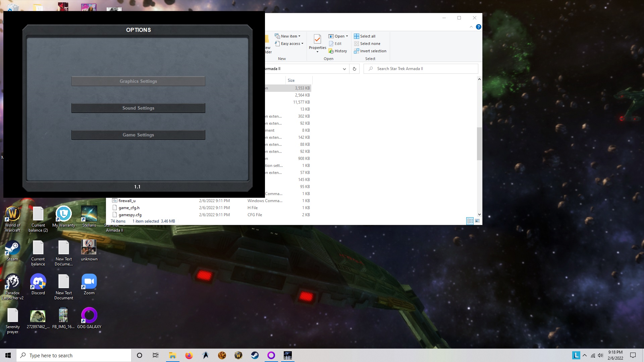Click the Explorer vertical scrollbar thumb
Viewport: 644px width, 362px height.
click(x=479, y=144)
